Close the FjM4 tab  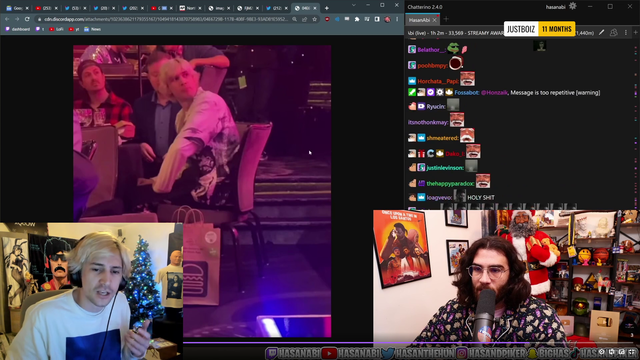point(257,8)
